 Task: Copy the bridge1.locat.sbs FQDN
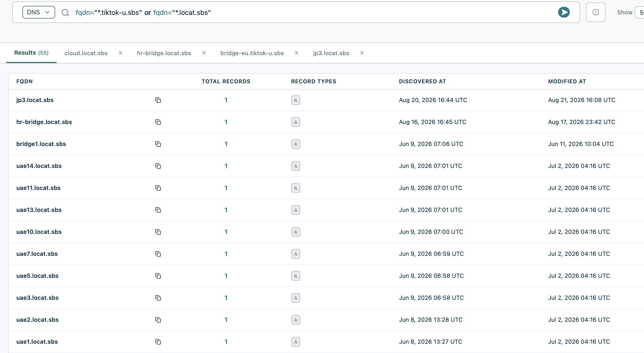click(x=158, y=144)
